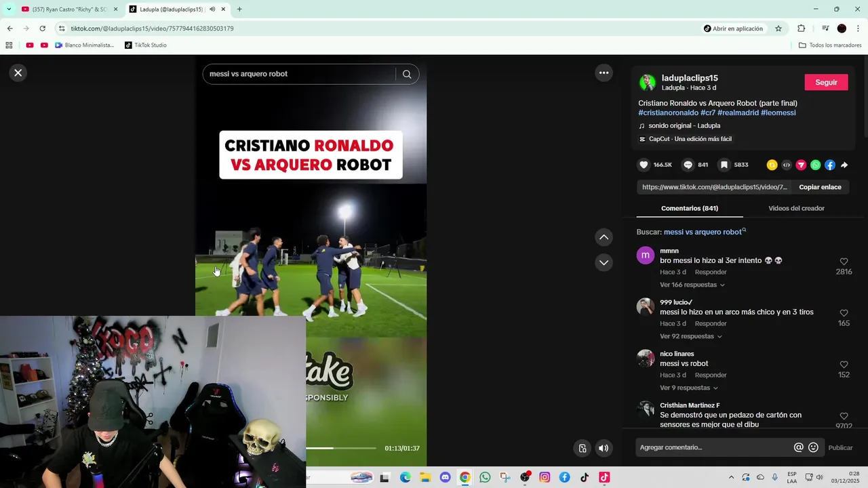Open the three-dot more options menu
This screenshot has width=868, height=488.
click(604, 73)
